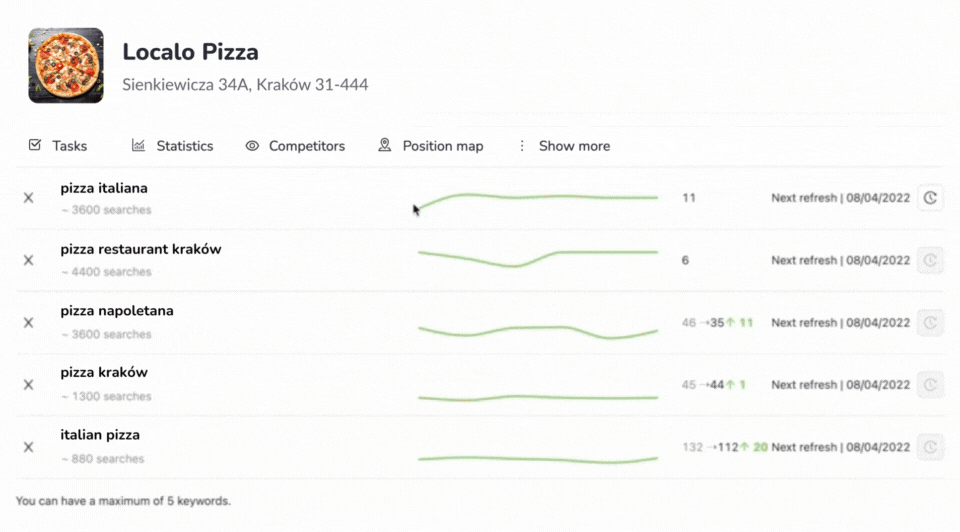Click refresh clock icon for pizza kraków
This screenshot has height=532, width=960.
pyautogui.click(x=930, y=384)
